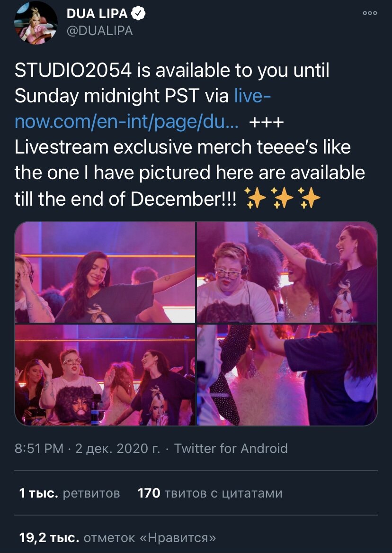Open the top-right DJ booth photo
The image size is (392, 553).
point(287,272)
